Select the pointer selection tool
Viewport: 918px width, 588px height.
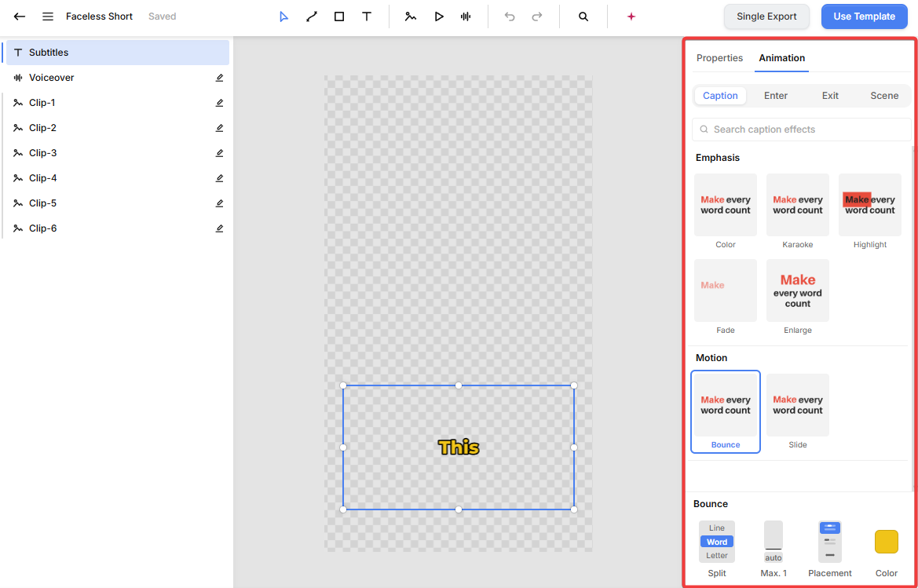(x=284, y=16)
